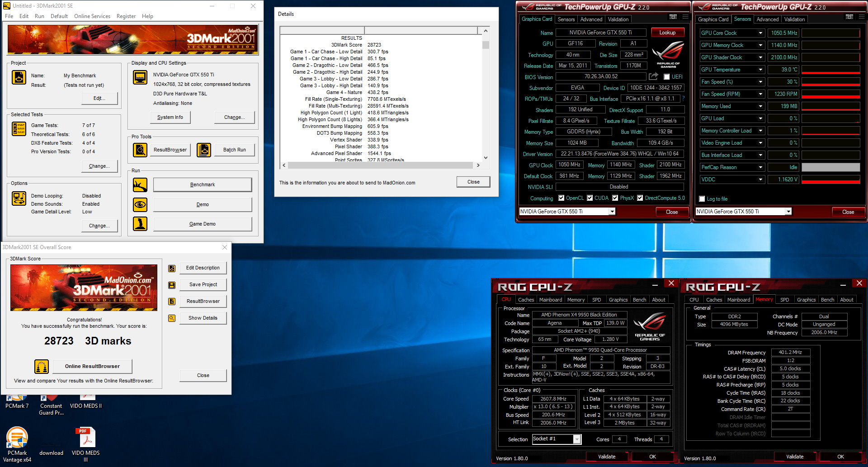This screenshot has height=467, width=868.
Task: Click the Project joystick icon in 3DMark2001
Action: click(19, 77)
